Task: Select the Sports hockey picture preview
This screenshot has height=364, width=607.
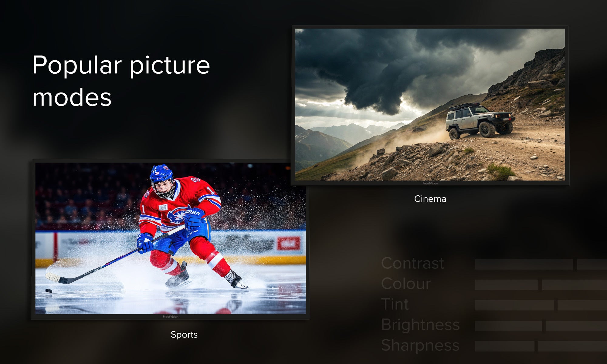Action: [171, 238]
